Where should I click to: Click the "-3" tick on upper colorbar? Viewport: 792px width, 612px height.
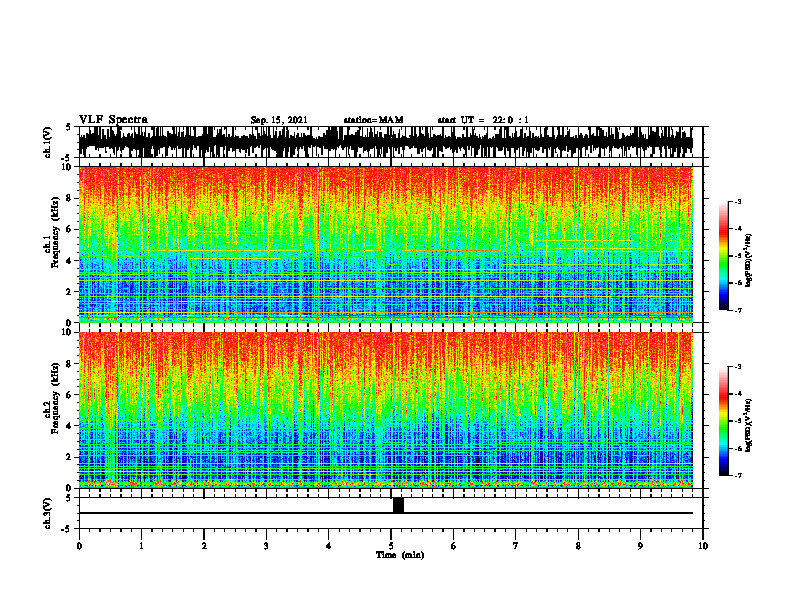pyautogui.click(x=738, y=202)
